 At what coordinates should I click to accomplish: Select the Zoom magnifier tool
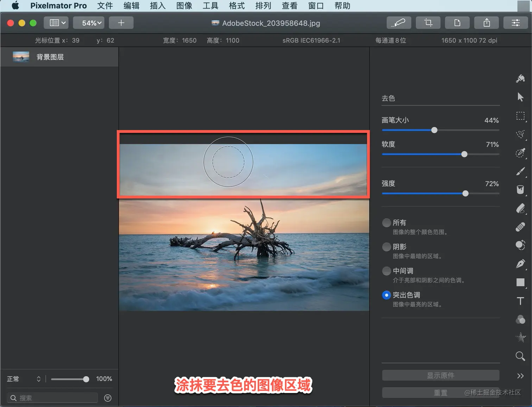pos(520,356)
